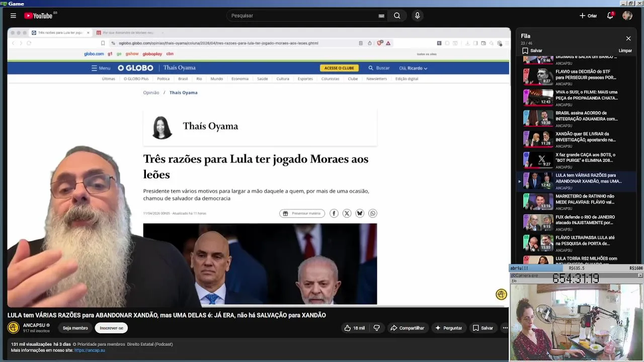Screen dimensions: 644x362
Task: Open more actions three-dot menu
Action: tap(505, 328)
